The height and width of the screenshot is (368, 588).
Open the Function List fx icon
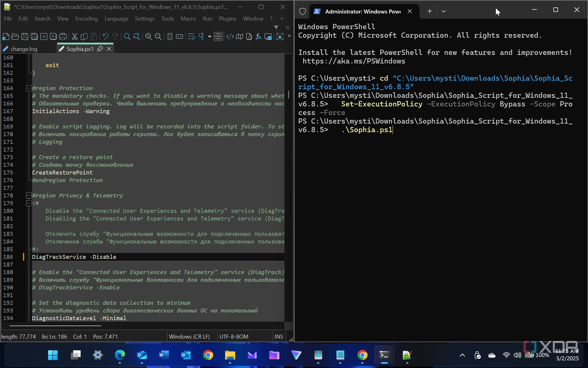258,37
